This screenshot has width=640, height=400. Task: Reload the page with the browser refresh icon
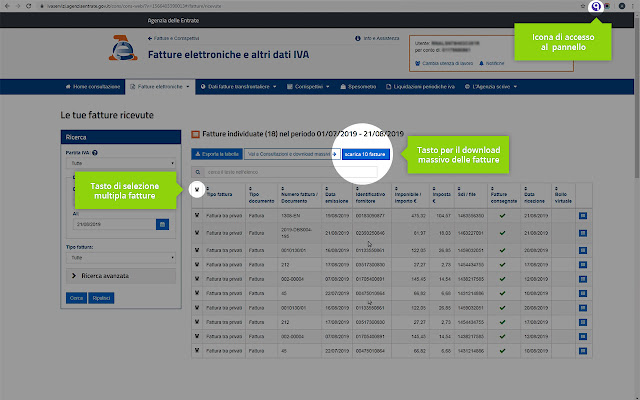29,6
